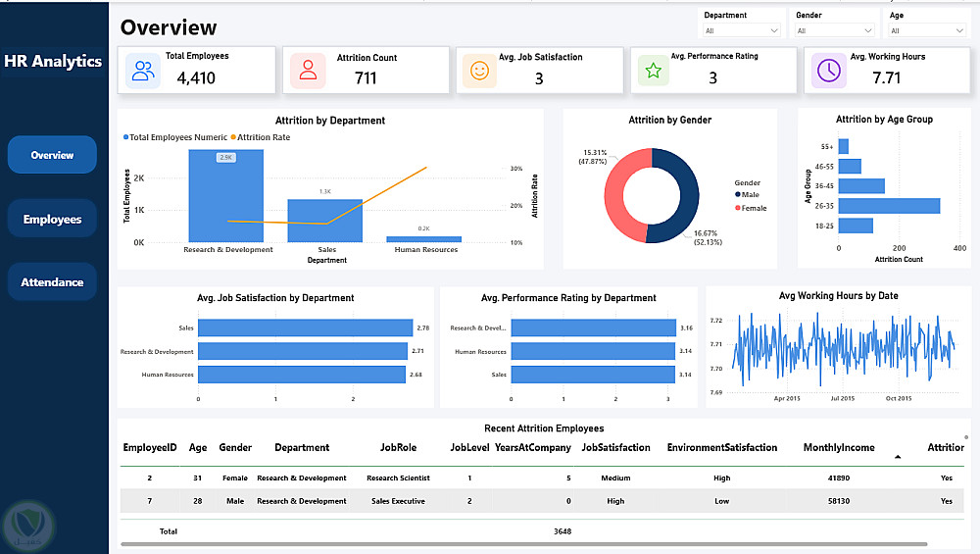This screenshot has width=980, height=554.
Task: Expand the Gender filter dropdown
Action: [834, 30]
